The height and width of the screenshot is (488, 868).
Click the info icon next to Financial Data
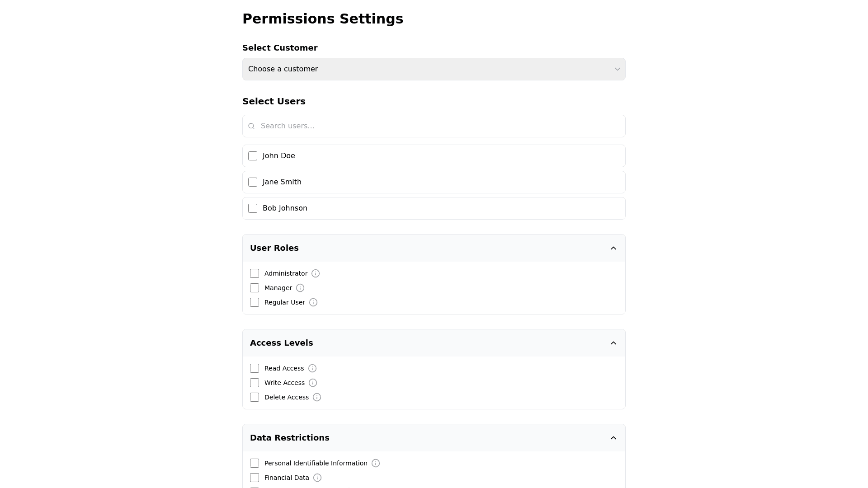(x=317, y=478)
